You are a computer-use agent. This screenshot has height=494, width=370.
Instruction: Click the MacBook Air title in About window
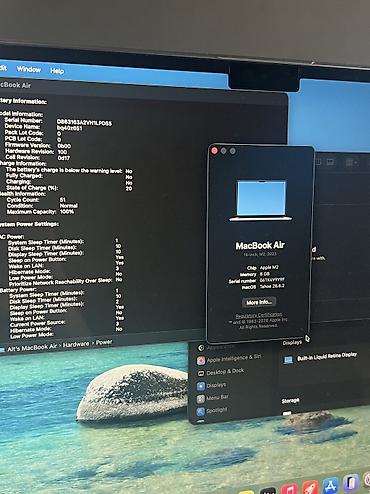point(260,246)
